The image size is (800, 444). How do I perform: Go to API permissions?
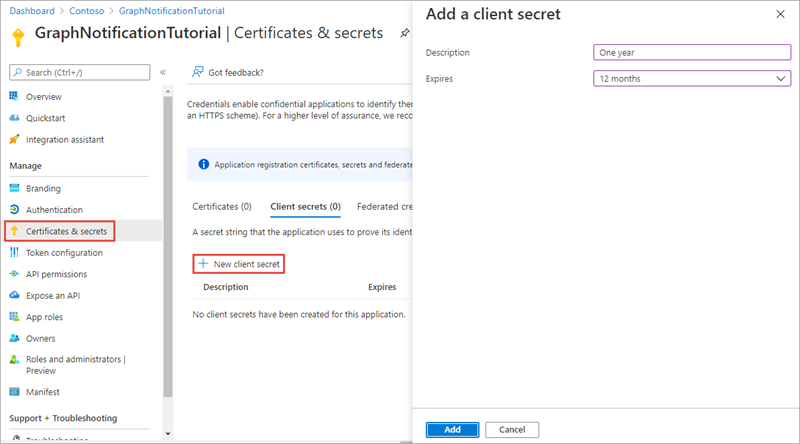coord(57,274)
